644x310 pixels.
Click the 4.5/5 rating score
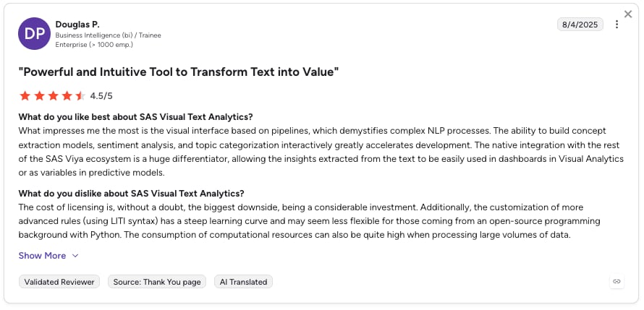point(101,96)
